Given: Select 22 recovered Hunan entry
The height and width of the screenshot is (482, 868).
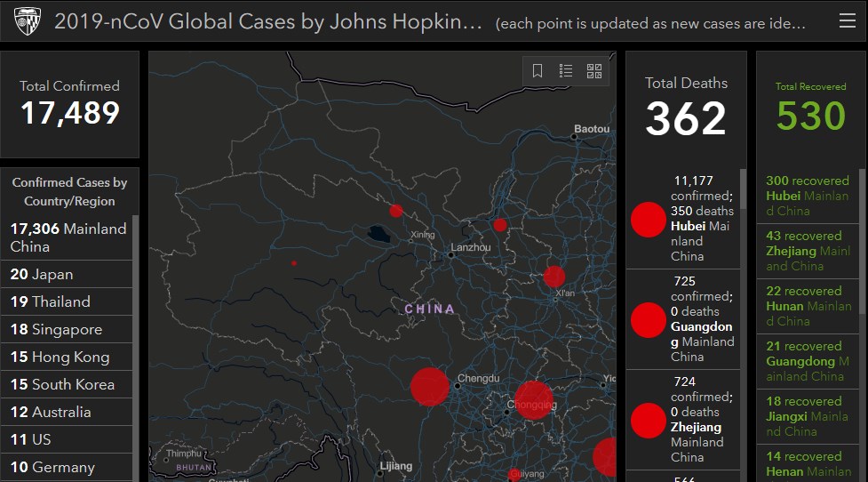Looking at the screenshot, I should tap(808, 306).
